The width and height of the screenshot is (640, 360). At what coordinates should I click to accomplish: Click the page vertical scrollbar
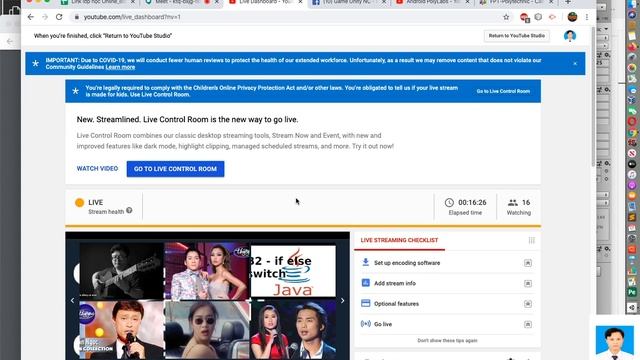pos(593,97)
